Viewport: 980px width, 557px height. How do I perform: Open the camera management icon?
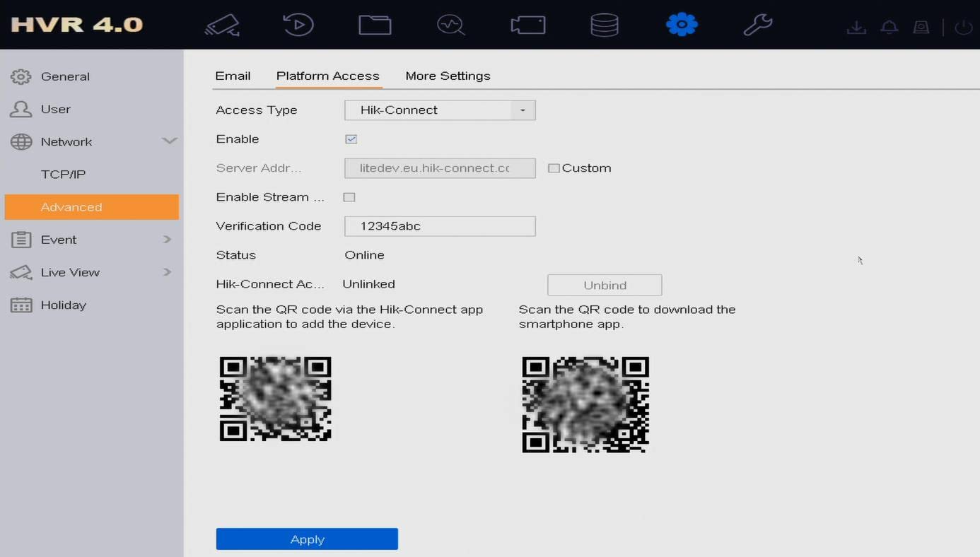click(223, 25)
